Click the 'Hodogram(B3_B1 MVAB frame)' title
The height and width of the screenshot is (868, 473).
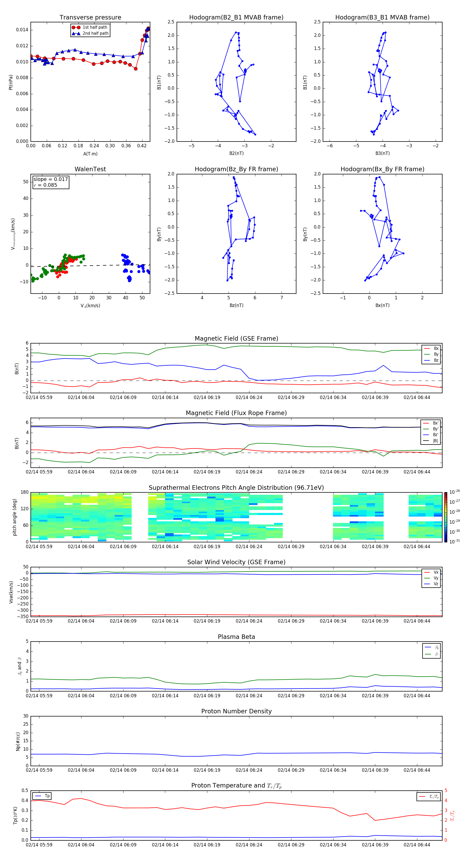click(x=382, y=18)
